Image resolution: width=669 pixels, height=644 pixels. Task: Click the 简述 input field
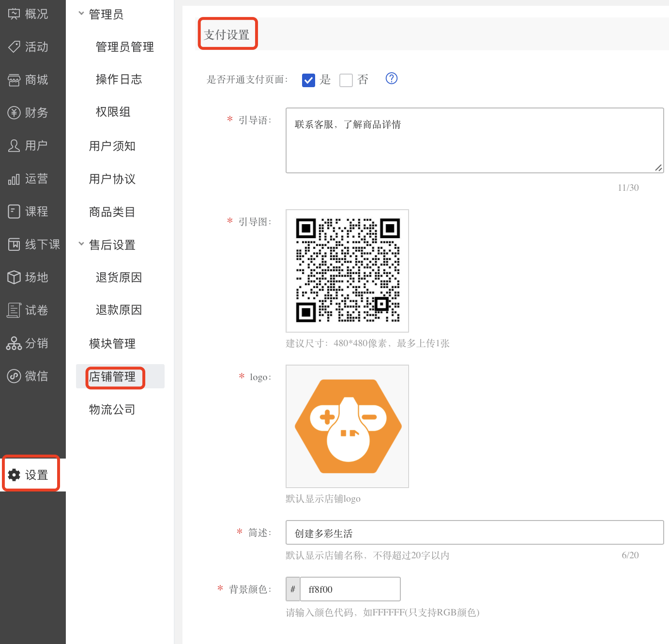click(x=474, y=533)
